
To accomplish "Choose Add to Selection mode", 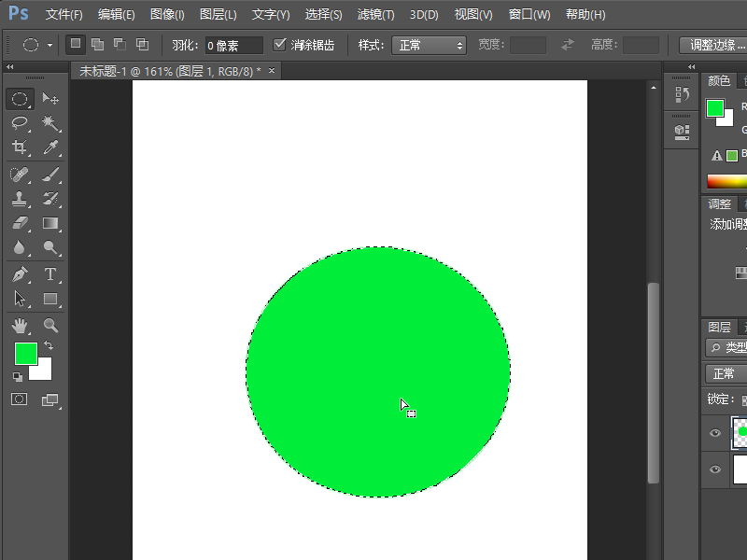I will (x=98, y=44).
